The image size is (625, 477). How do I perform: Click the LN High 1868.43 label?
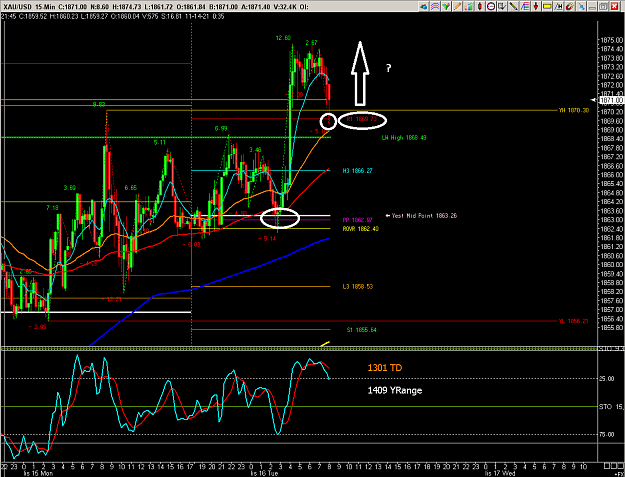point(404,137)
